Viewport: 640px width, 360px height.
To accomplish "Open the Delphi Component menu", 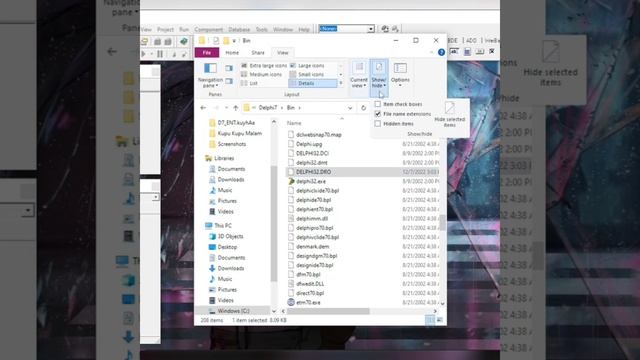I will 209,29.
